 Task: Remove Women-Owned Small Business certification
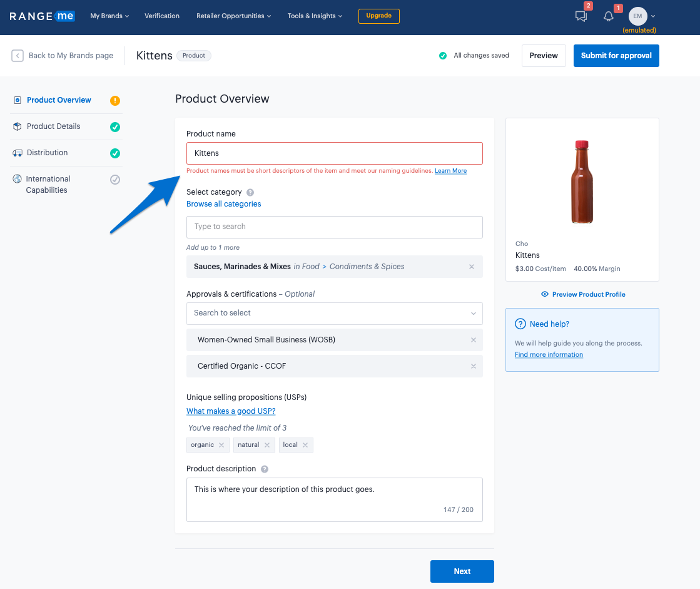coord(473,340)
